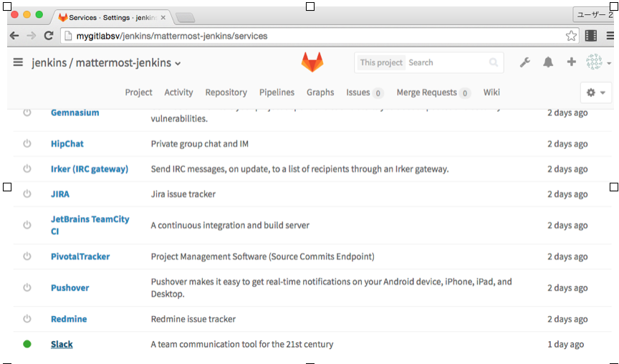
Task: Click the power icon for HipChat
Action: pos(27,144)
